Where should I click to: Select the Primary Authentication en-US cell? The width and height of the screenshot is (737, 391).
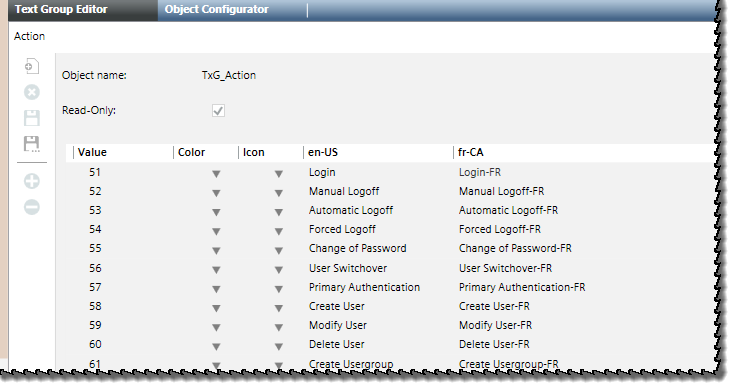[x=364, y=287]
